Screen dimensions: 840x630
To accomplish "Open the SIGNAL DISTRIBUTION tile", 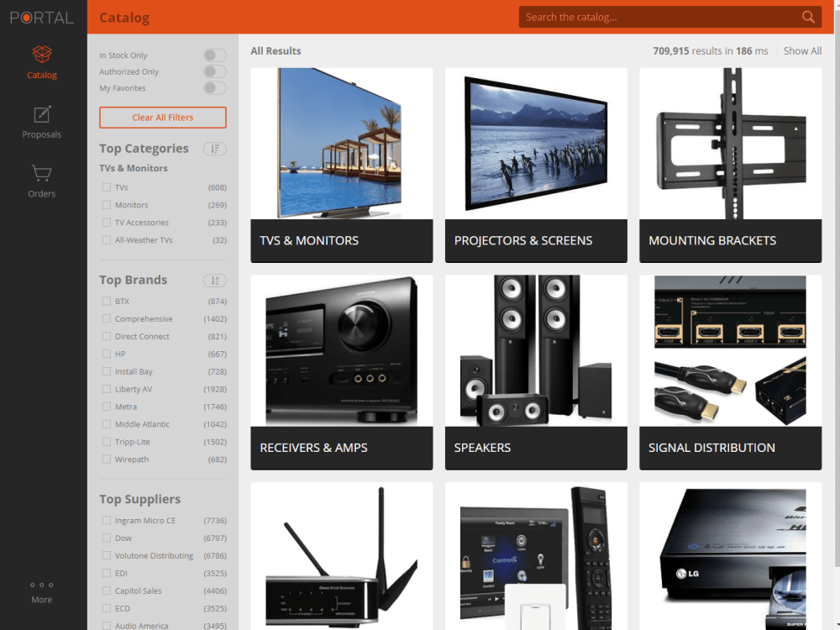I will 731,372.
